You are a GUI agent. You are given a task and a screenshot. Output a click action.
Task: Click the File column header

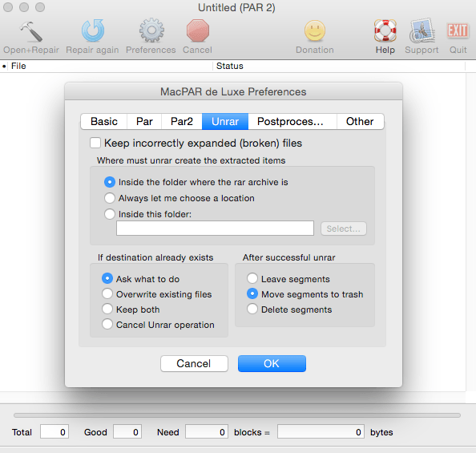[x=111, y=66]
